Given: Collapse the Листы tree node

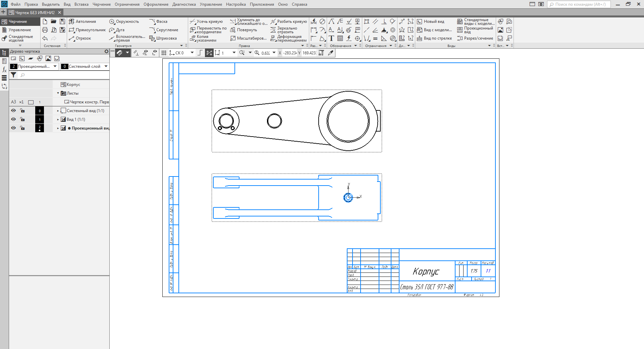Looking at the screenshot, I should (58, 93).
